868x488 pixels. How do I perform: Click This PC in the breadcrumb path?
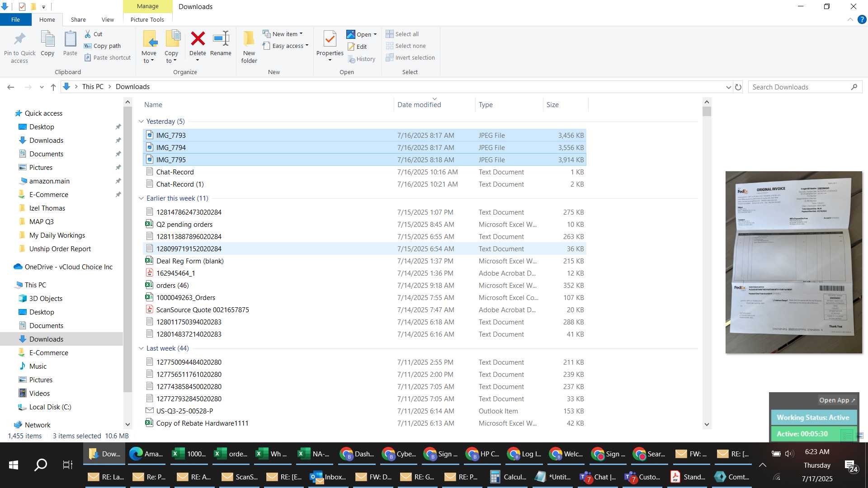(93, 87)
